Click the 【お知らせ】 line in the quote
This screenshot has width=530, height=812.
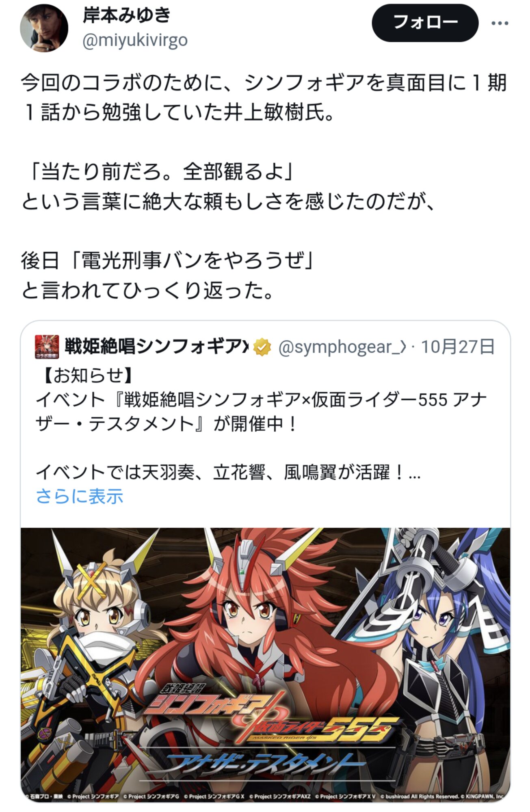tap(85, 375)
